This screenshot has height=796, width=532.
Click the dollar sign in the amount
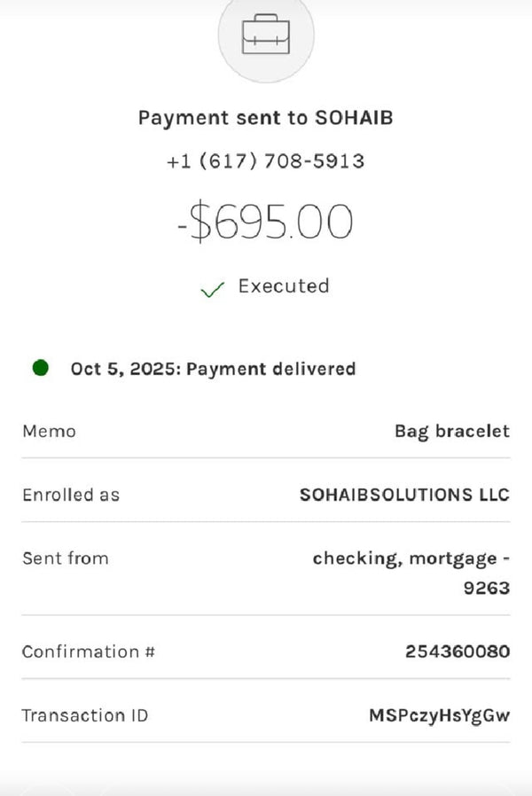tap(200, 222)
